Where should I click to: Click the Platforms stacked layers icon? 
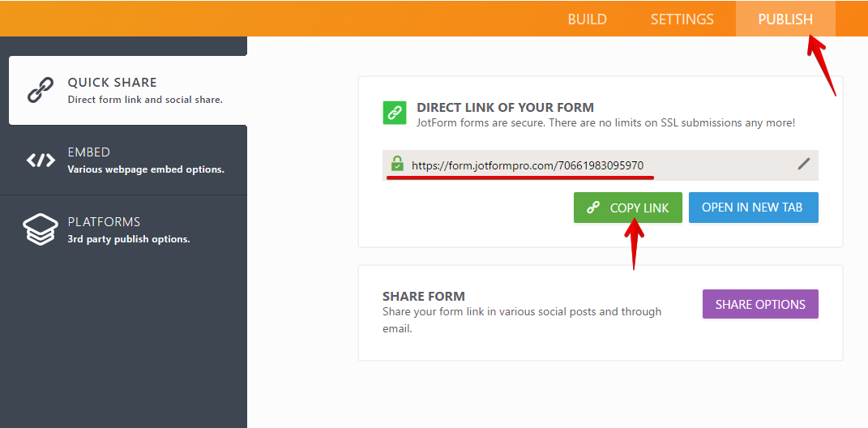pos(41,229)
